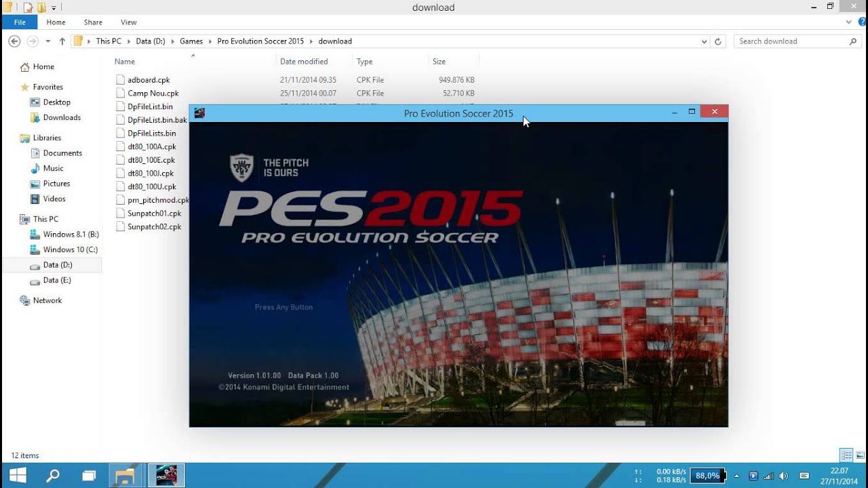
Task: Select Games in the address breadcrumb
Action: point(191,41)
